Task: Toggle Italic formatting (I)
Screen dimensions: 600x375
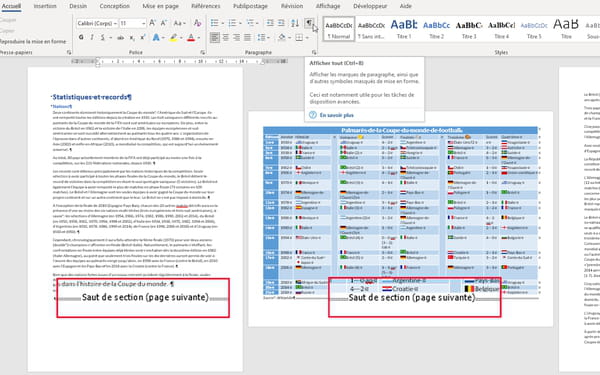Action: tap(92, 38)
